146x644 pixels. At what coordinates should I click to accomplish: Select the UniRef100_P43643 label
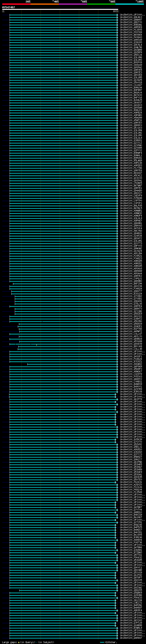[x=131, y=37]
